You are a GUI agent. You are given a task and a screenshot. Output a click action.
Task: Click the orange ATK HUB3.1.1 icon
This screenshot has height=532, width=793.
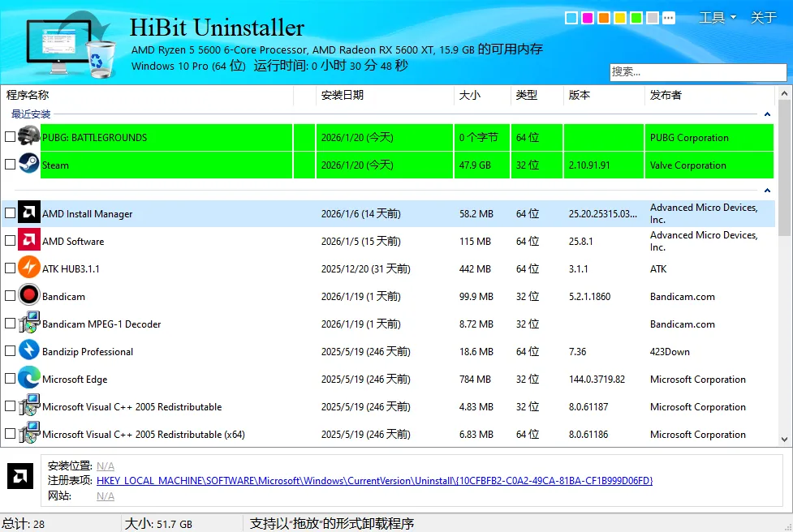point(29,268)
